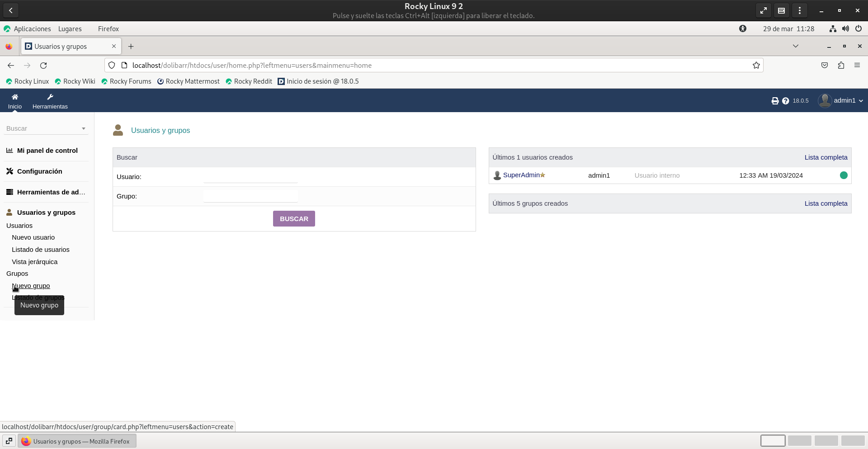Click the Inicio home icon
The height and width of the screenshot is (449, 868).
click(x=15, y=97)
